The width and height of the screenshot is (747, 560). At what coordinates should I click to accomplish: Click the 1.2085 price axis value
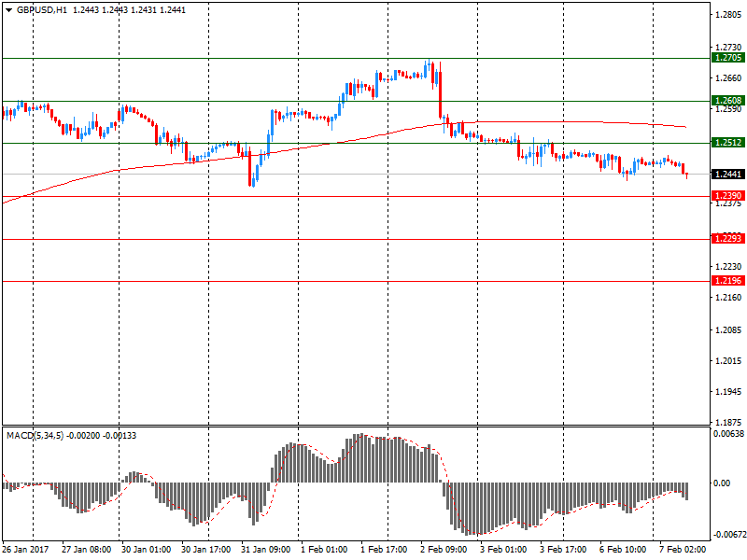pyautogui.click(x=728, y=330)
